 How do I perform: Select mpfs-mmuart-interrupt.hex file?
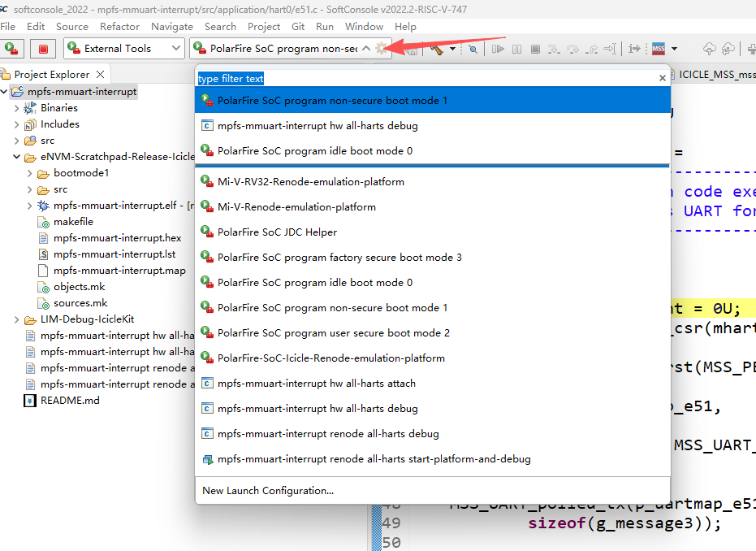click(117, 238)
